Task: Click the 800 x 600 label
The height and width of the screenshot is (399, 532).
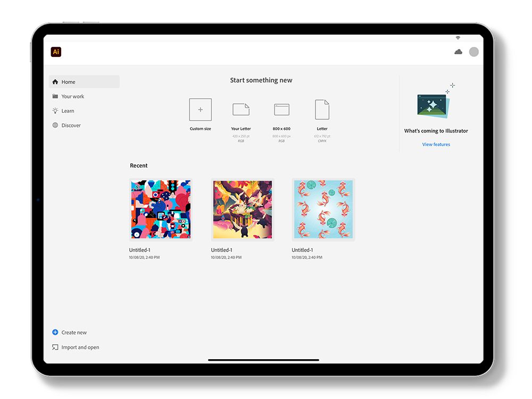Action: [281, 129]
